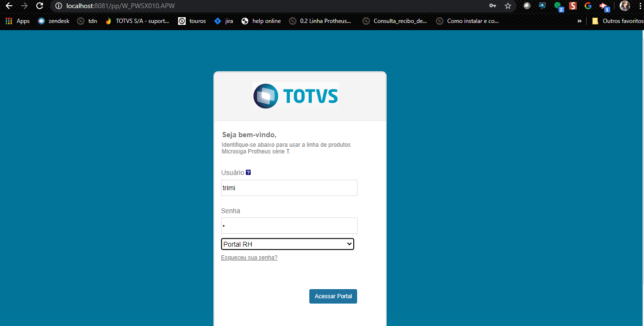Open the Como instalar e co bookmark
Screen dimensions: 644x326
point(467,21)
